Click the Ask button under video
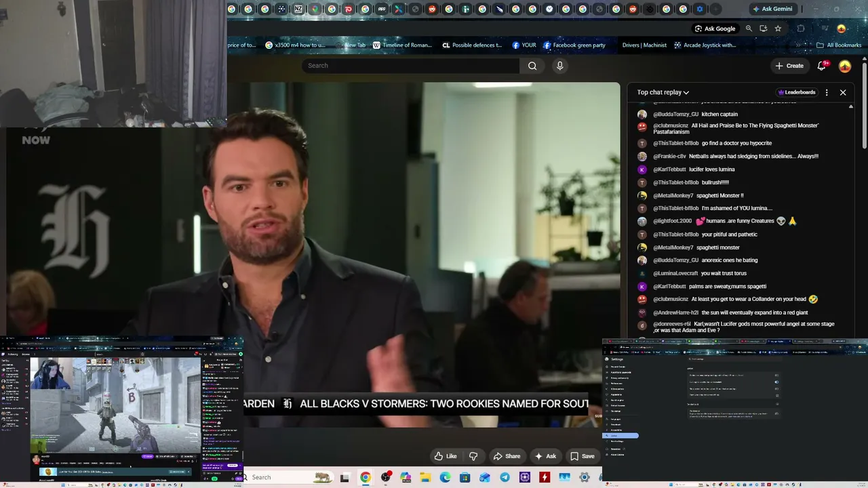The image size is (868, 488). pyautogui.click(x=545, y=456)
